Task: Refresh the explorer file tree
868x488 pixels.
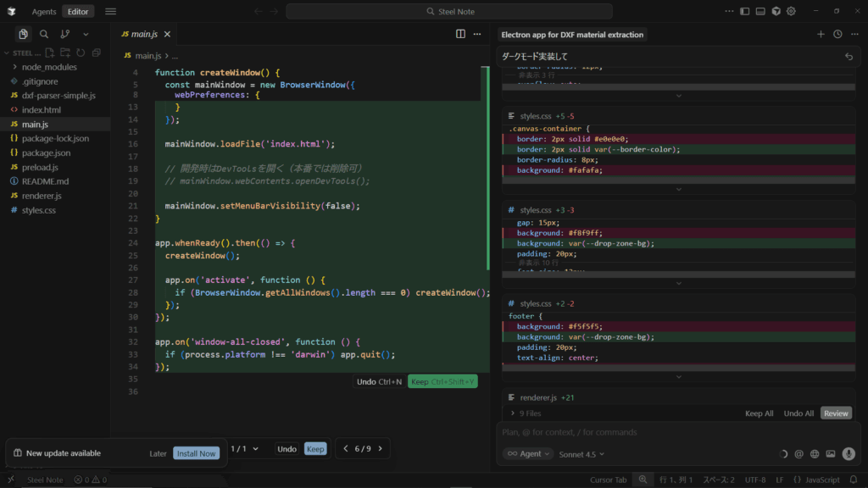Action: point(82,53)
